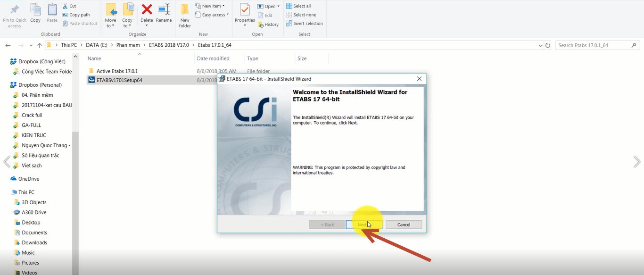
Task: Open the Active Etabs 17.0.1 folder
Action: pos(117,71)
